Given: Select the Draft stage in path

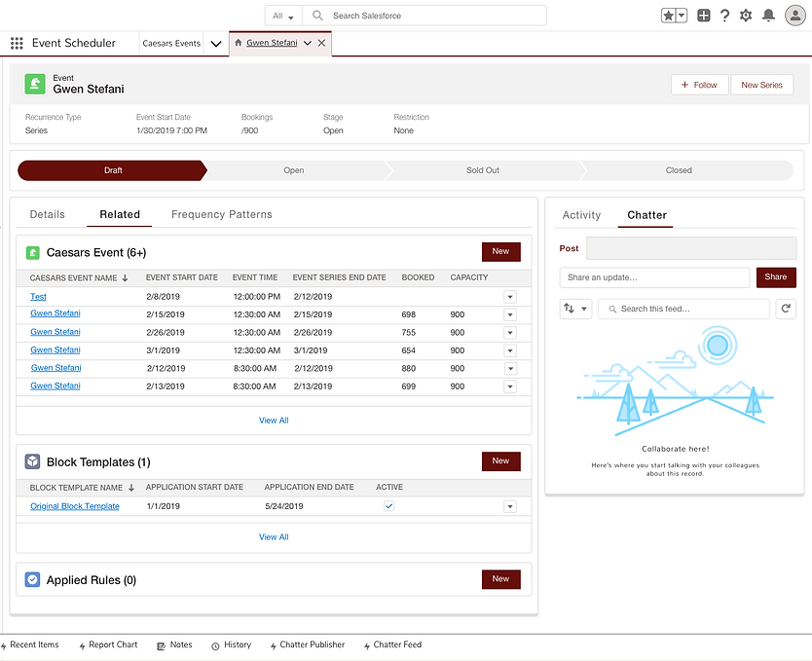Looking at the screenshot, I should (112, 170).
